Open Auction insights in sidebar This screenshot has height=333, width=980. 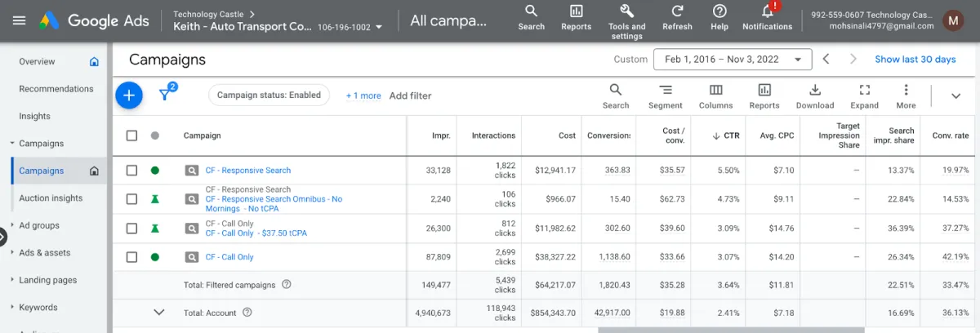51,198
